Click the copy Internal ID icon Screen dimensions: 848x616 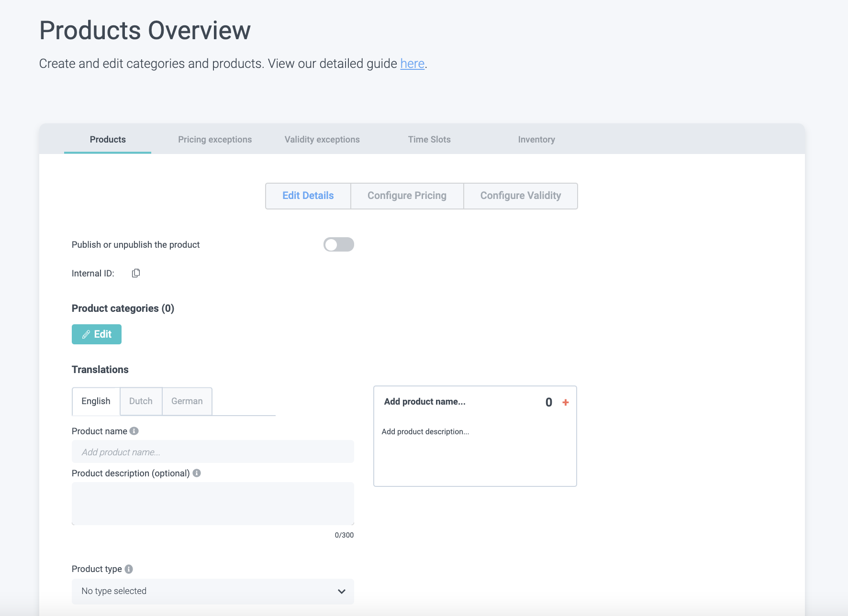[136, 273]
